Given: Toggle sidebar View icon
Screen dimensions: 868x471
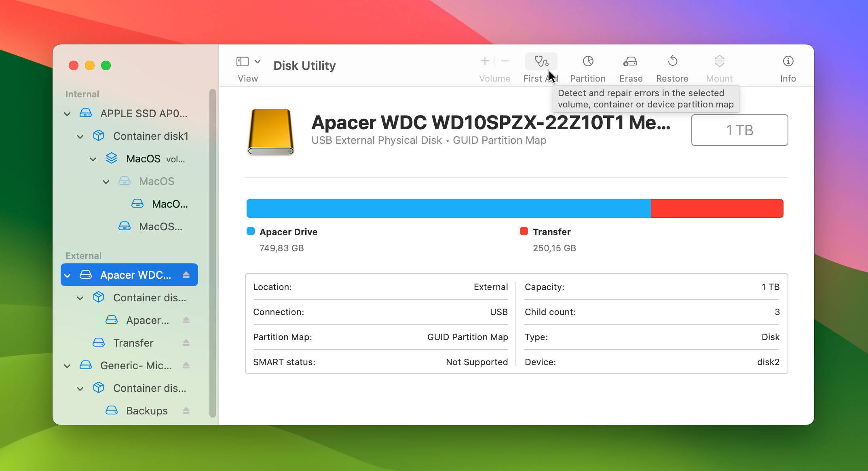Looking at the screenshot, I should (242, 61).
